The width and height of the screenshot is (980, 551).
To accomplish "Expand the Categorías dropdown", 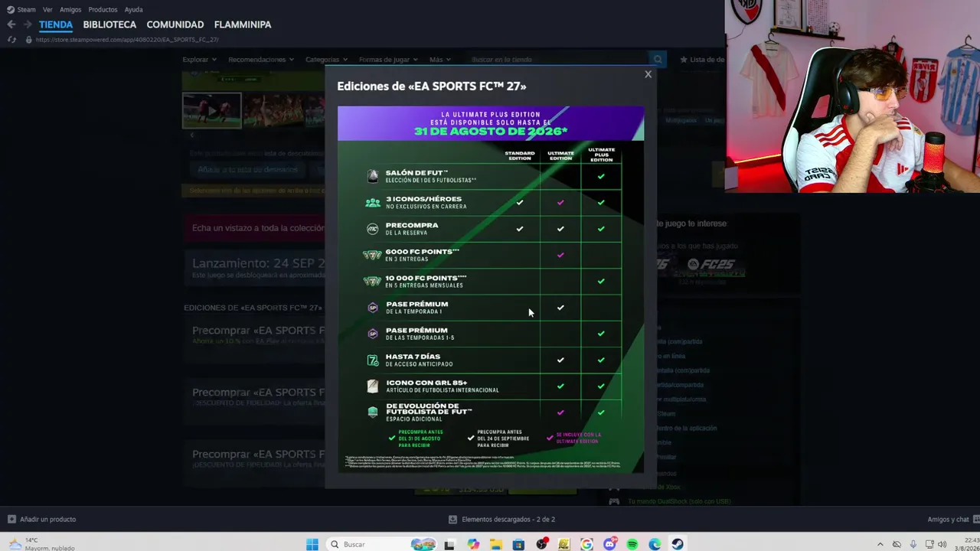I will point(326,60).
